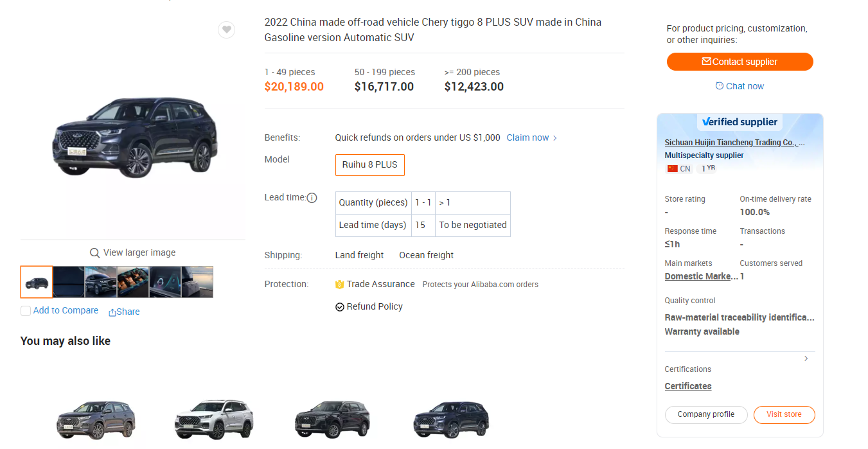The image size is (868, 449).
Task: Select the Ruihu 8 PLUS model option
Action: (x=370, y=164)
